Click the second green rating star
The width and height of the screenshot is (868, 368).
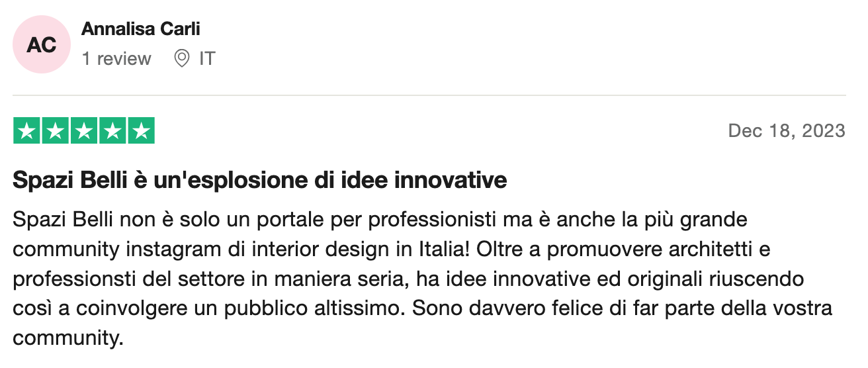tap(55, 131)
